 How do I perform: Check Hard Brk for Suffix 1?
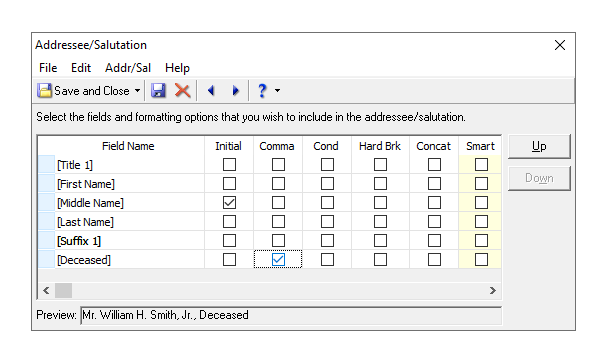pyautogui.click(x=380, y=241)
